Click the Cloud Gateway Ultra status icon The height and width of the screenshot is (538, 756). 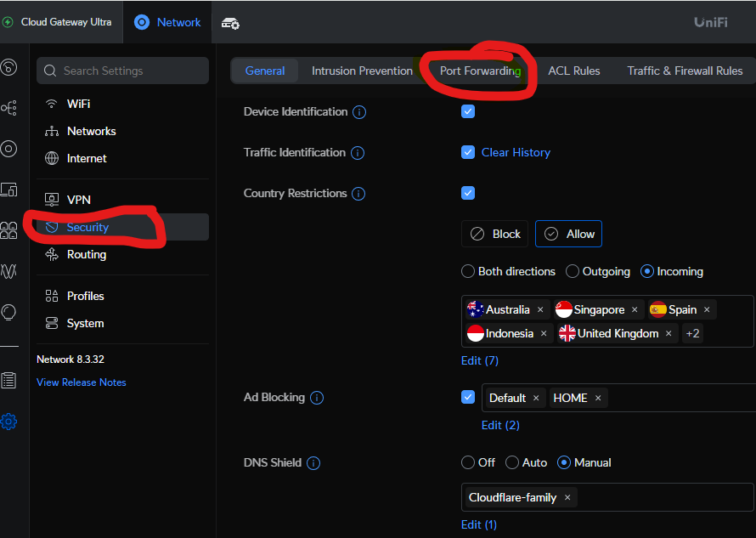pos(8,22)
